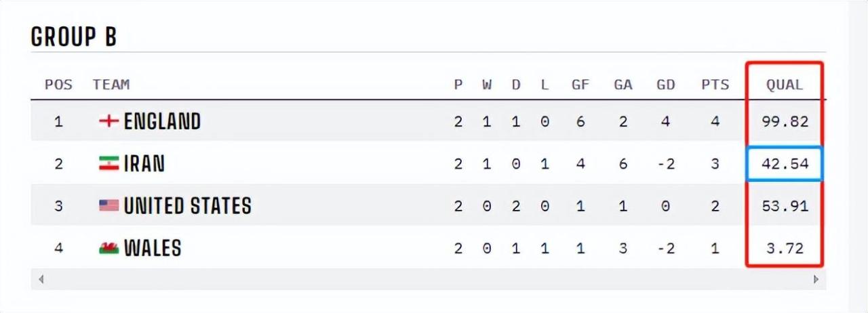Click the England flag icon

click(108, 121)
